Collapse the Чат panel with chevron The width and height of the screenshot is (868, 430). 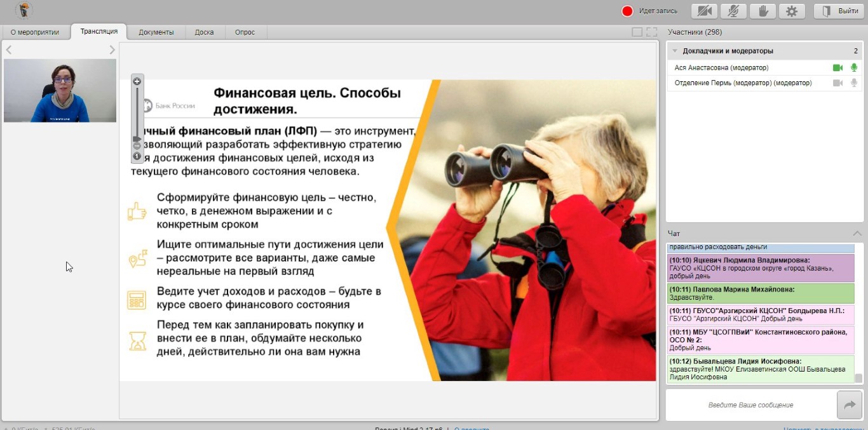point(857,234)
